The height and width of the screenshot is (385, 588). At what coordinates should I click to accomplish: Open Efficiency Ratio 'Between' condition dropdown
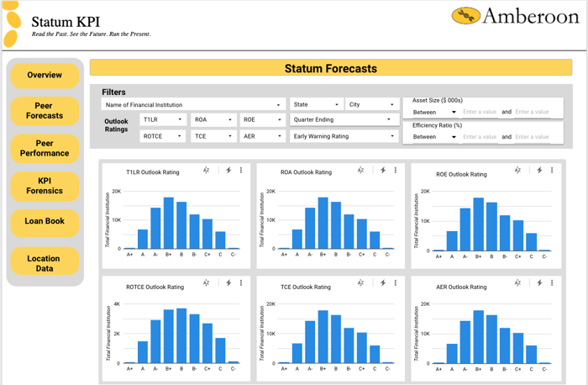(434, 136)
